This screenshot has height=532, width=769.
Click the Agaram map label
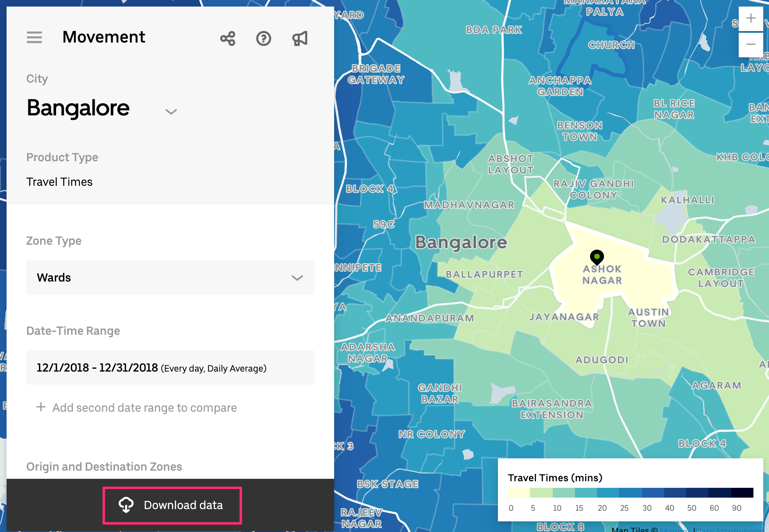pos(716,385)
